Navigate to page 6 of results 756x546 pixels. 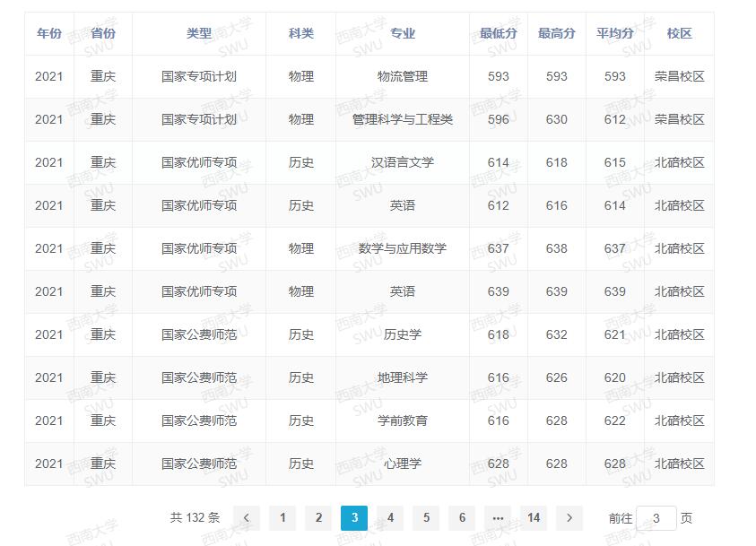[x=462, y=518]
